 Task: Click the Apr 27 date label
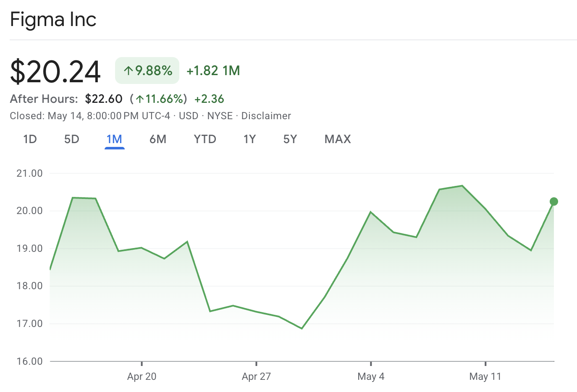256,376
